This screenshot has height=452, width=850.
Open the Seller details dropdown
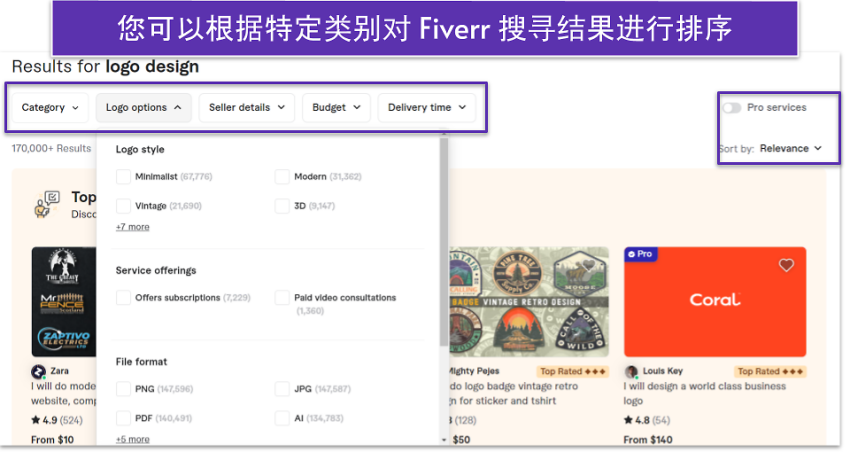(x=247, y=107)
